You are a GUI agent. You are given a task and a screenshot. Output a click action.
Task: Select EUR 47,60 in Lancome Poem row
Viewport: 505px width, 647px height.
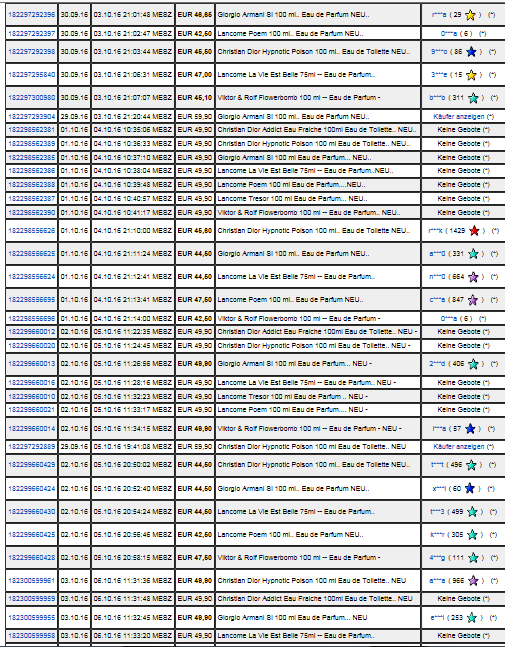(195, 300)
